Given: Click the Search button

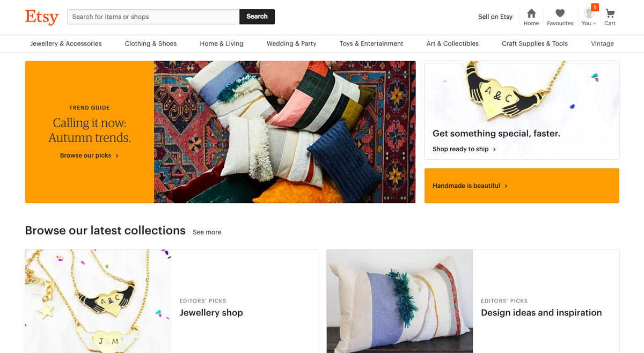Looking at the screenshot, I should click(257, 17).
